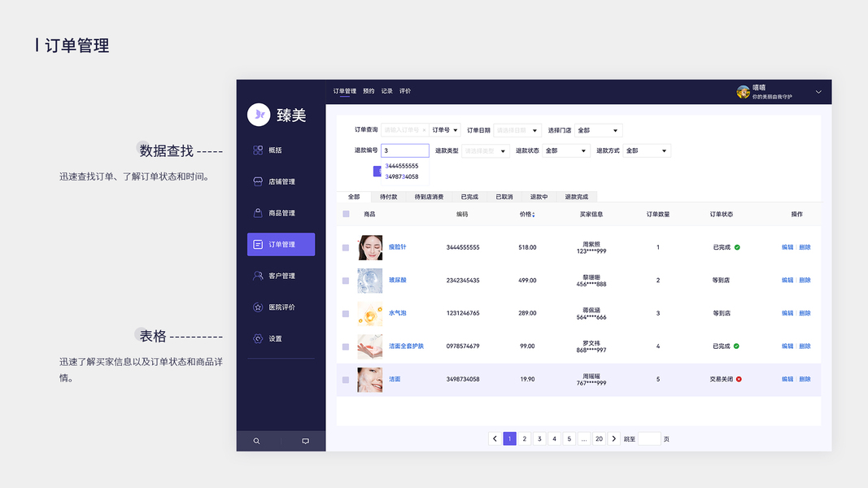Select the 已取消 status tab

(x=504, y=197)
